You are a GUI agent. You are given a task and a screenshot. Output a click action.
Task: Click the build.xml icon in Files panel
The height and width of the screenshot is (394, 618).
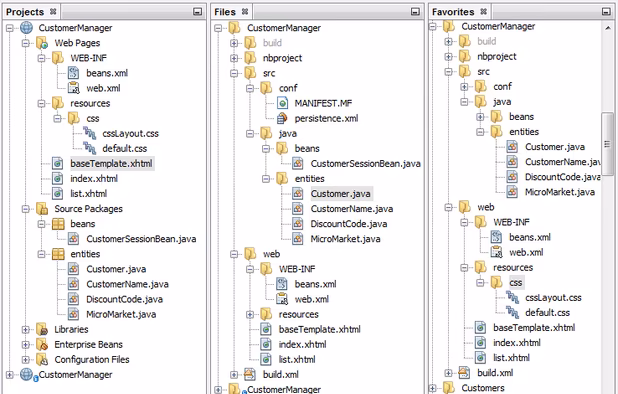click(x=250, y=374)
